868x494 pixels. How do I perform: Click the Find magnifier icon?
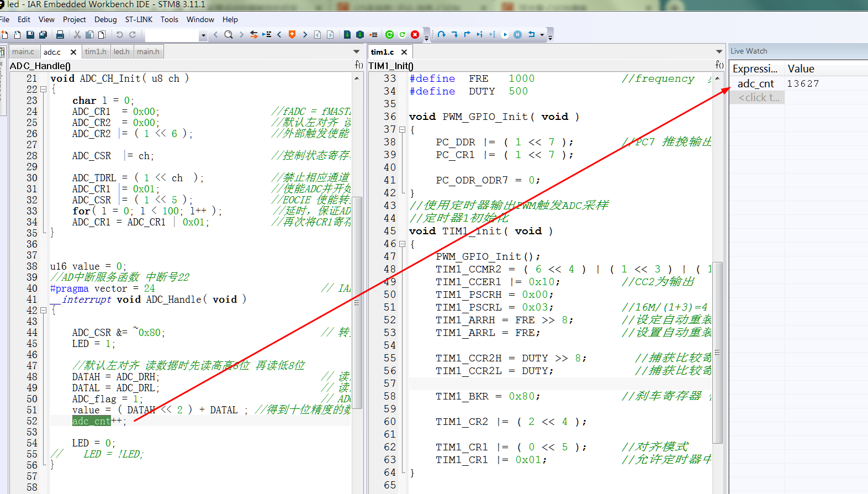(x=228, y=34)
